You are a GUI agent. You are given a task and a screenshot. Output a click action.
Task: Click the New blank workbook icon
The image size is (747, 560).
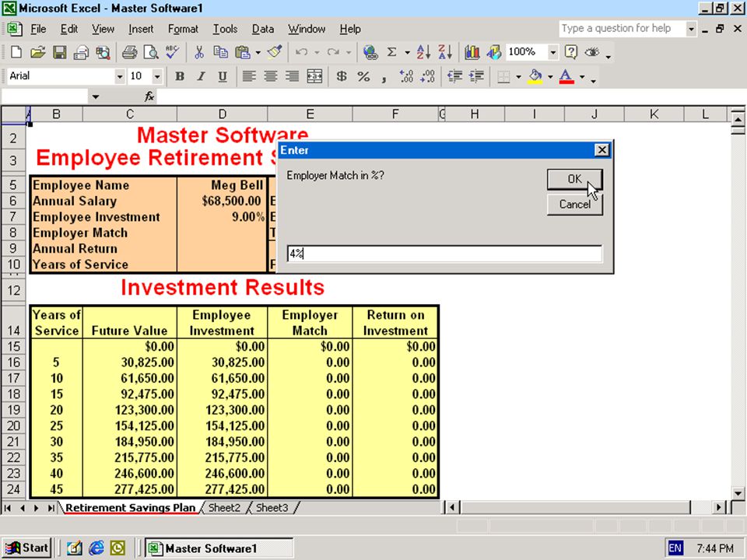click(x=16, y=52)
